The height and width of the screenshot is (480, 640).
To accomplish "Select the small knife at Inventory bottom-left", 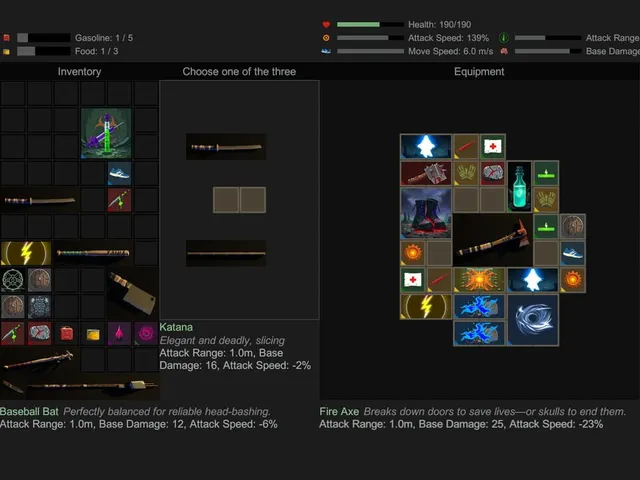I will click(13, 386).
